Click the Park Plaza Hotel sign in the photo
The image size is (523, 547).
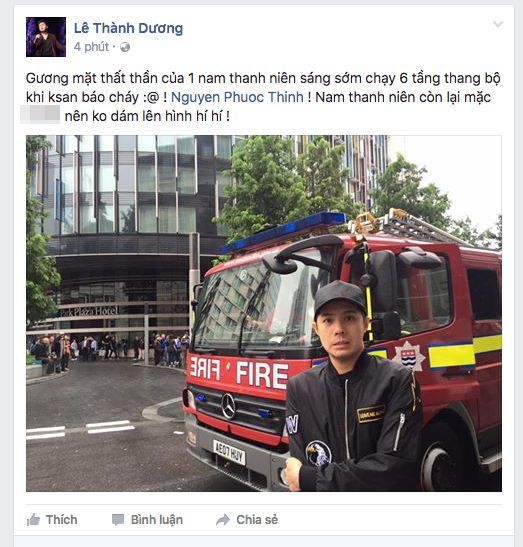point(89,312)
